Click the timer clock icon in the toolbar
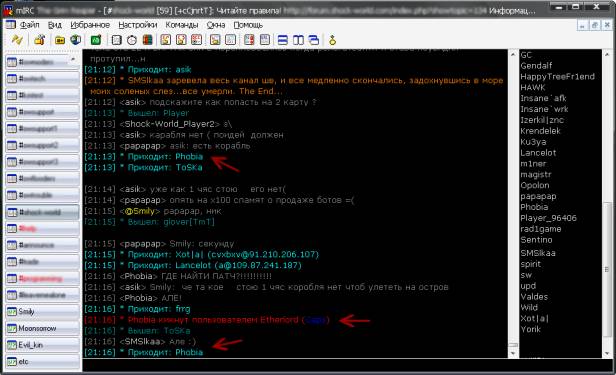Screen dimensions: 616x375 (132, 40)
